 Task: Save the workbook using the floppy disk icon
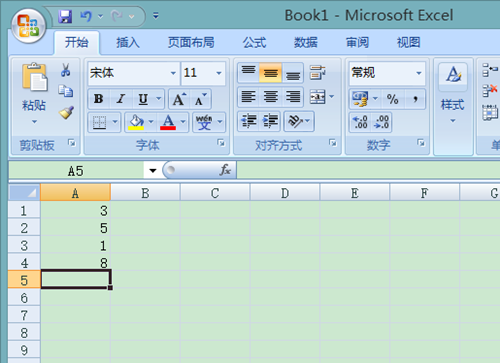(65, 16)
